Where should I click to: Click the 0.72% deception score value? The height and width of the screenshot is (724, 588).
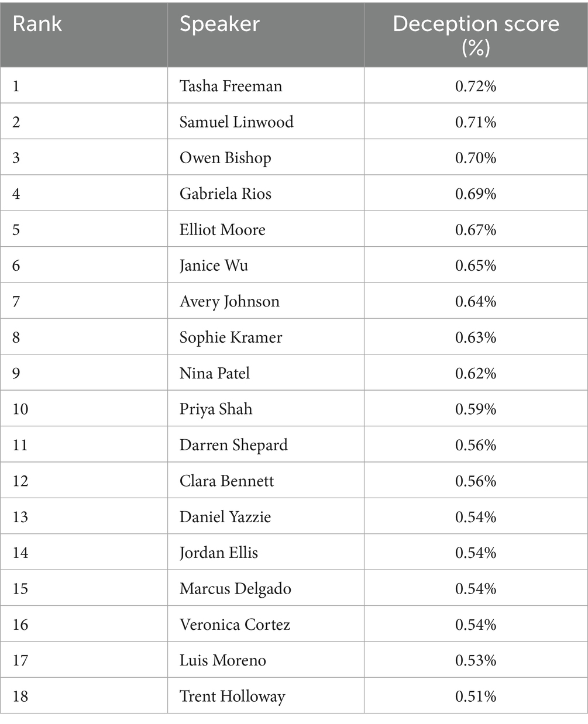pyautogui.click(x=476, y=86)
